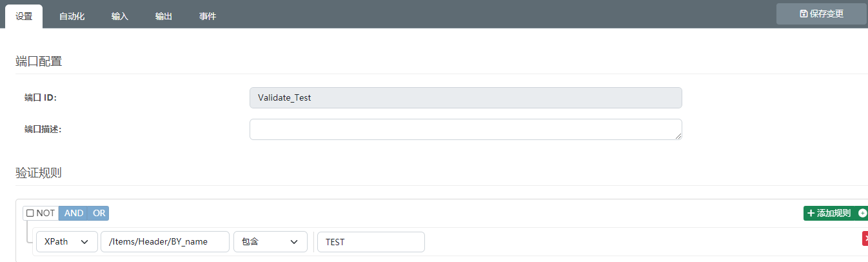Delete the rule with the red X

(865, 239)
